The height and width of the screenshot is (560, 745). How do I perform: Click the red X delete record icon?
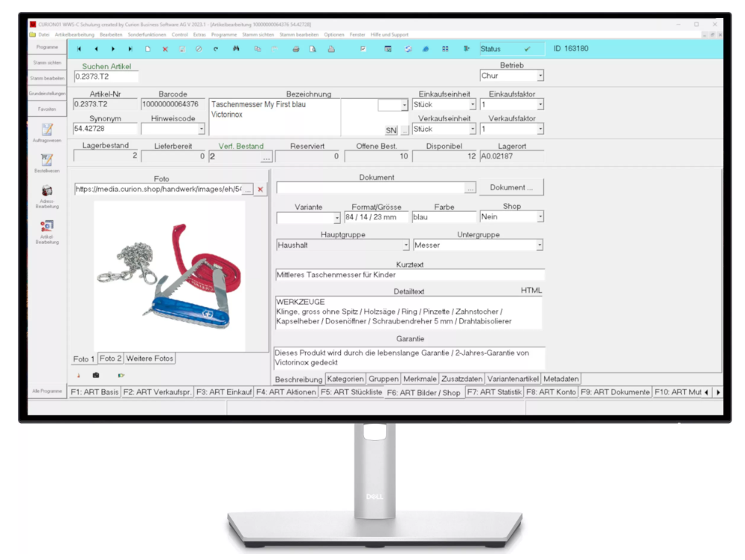[165, 49]
